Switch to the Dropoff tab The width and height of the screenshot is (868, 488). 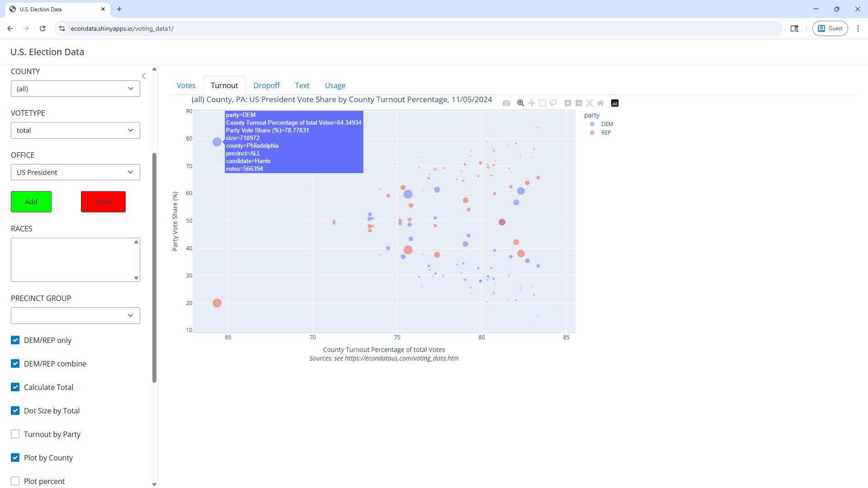[x=266, y=85]
